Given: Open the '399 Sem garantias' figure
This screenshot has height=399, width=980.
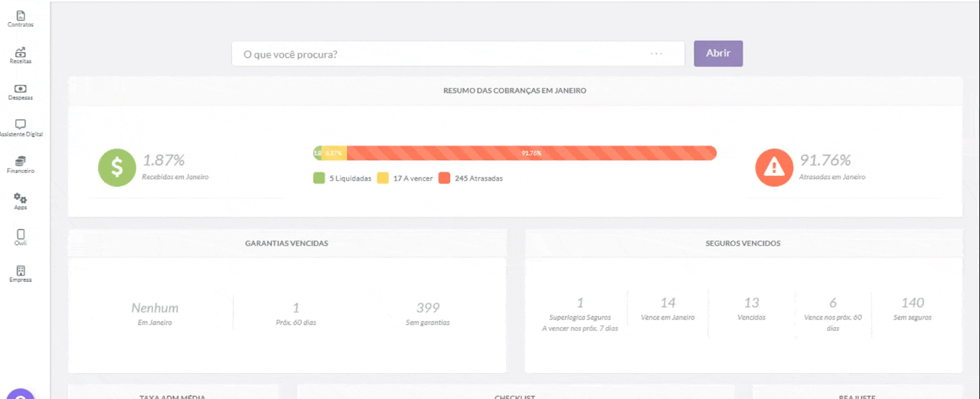Looking at the screenshot, I should pyautogui.click(x=428, y=314).
